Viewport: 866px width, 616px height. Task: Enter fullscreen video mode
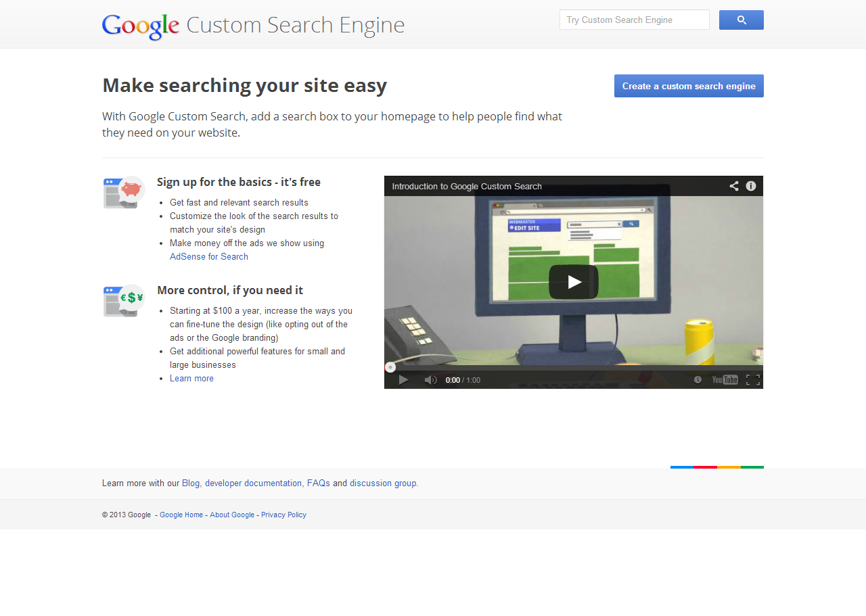753,380
